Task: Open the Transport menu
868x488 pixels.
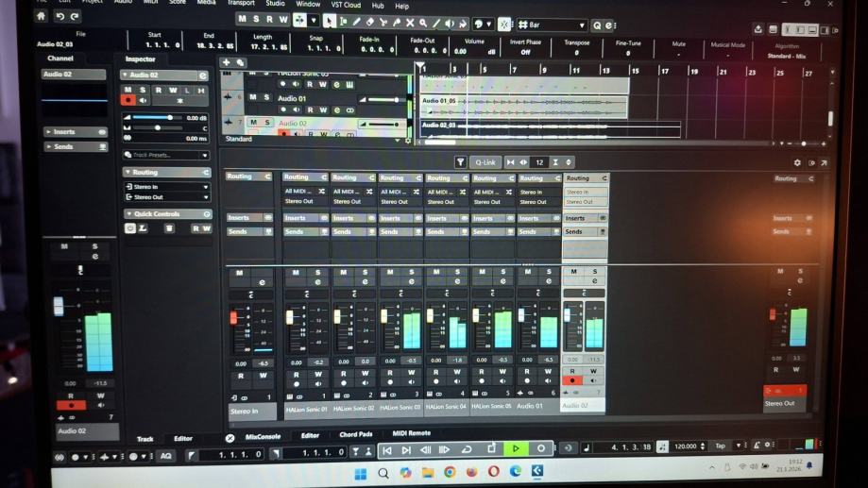Action: tap(241, 3)
